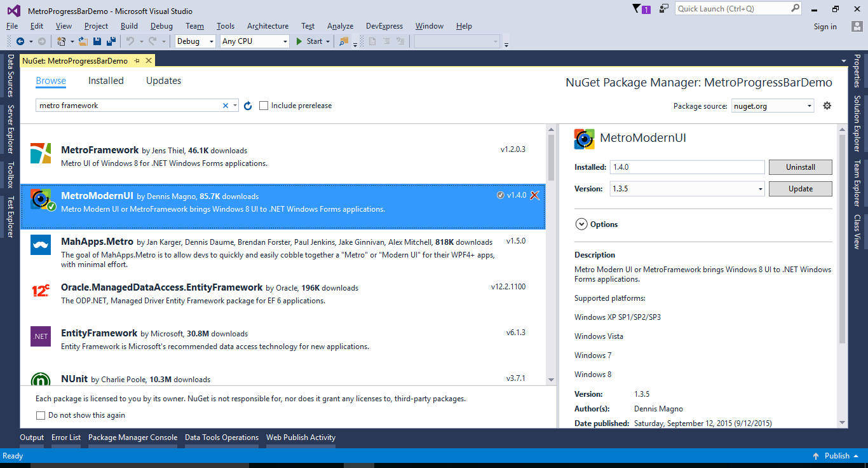Open the search box history dropdown arrow
Image resolution: width=868 pixels, height=468 pixels.
pyautogui.click(x=235, y=106)
